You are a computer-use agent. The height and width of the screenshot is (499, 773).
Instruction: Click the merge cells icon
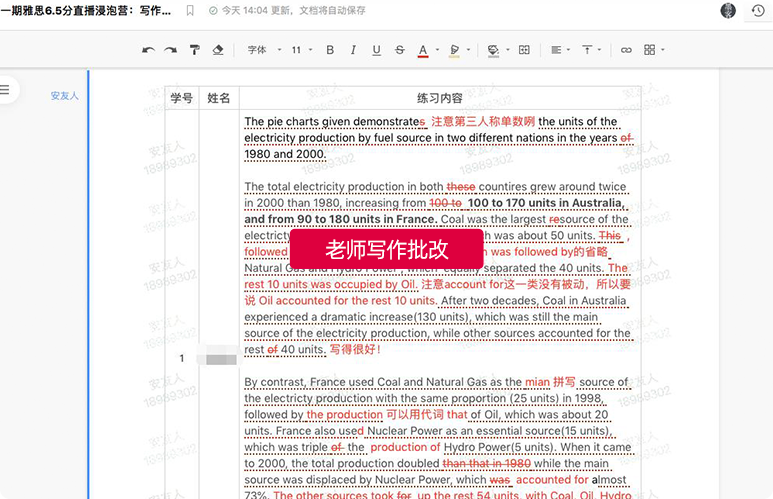pyautogui.click(x=525, y=50)
